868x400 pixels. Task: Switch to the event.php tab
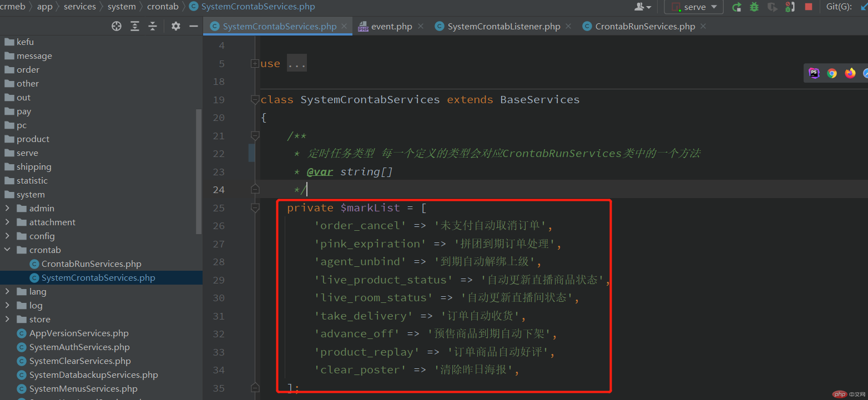(x=391, y=26)
